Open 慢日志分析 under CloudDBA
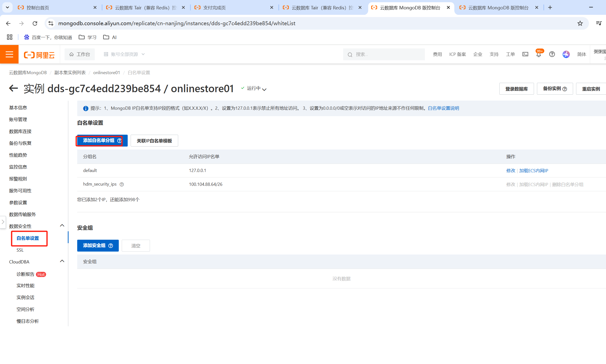606x364 pixels. tap(28, 321)
